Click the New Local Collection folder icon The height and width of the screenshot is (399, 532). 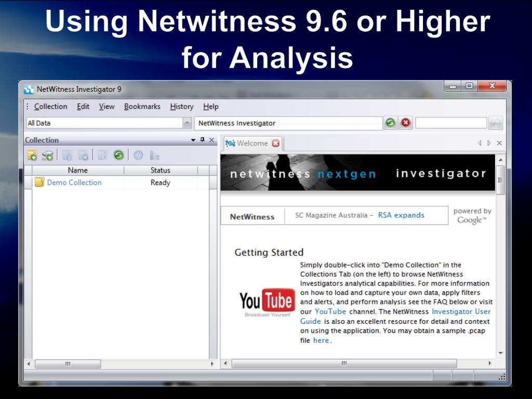pos(32,155)
